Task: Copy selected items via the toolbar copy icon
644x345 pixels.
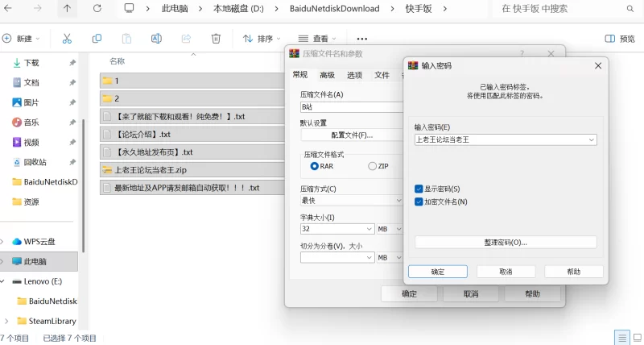Action: click(97, 39)
